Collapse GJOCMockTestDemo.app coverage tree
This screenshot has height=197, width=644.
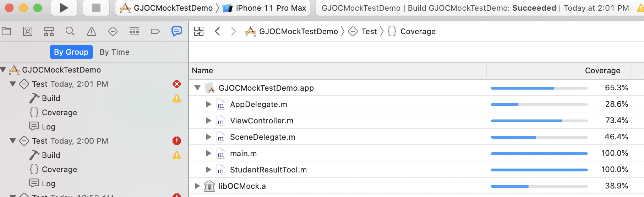(x=197, y=88)
